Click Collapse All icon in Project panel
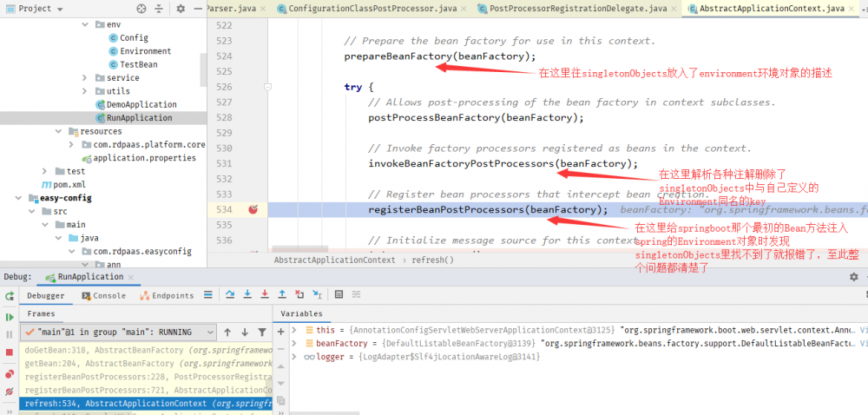 [159, 9]
